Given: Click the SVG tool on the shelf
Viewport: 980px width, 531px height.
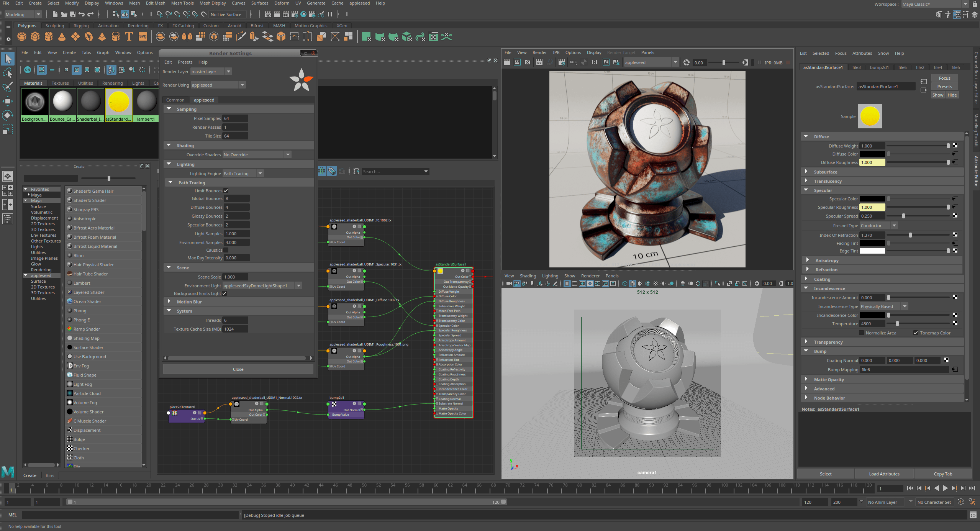Looking at the screenshot, I should click(x=143, y=36).
